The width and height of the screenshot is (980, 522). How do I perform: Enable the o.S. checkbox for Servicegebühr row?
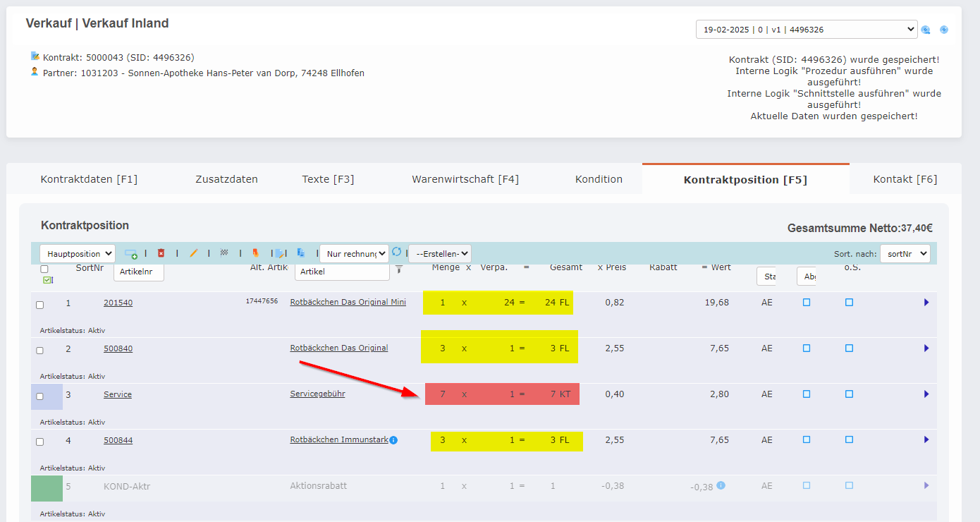click(x=849, y=394)
